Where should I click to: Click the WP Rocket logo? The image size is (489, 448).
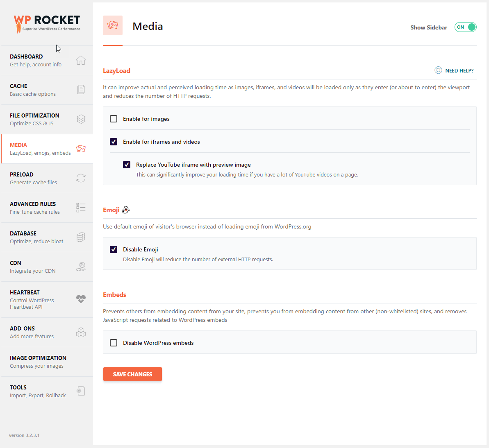pyautogui.click(x=47, y=24)
